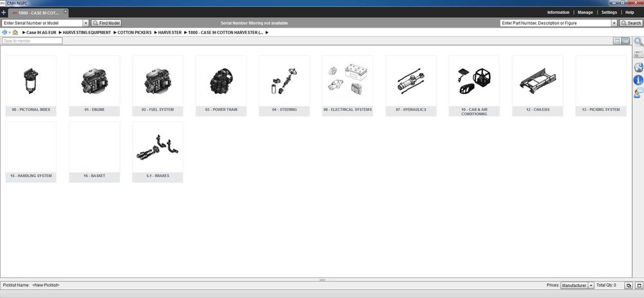This screenshot has width=644, height=298.
Task: Open the Help menu
Action: point(630,12)
